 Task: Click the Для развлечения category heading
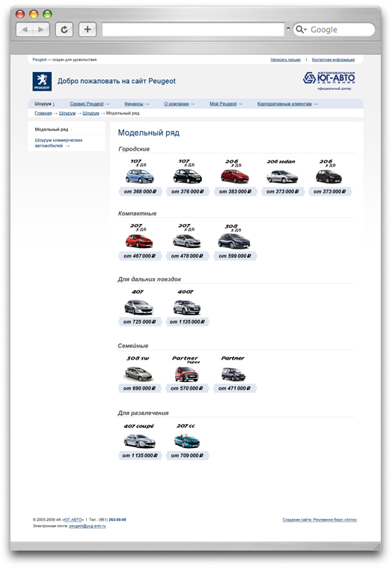pyautogui.click(x=143, y=413)
